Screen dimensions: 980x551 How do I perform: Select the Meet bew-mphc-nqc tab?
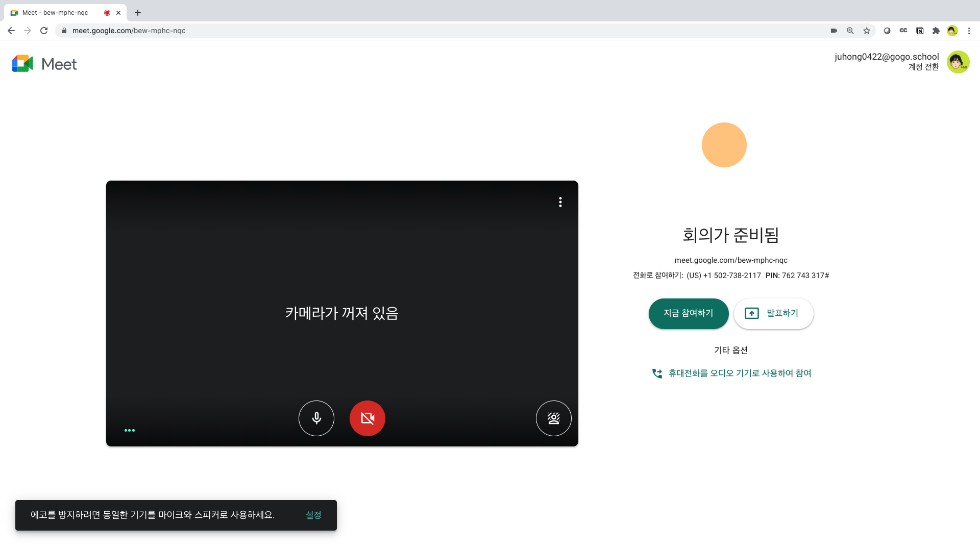click(x=55, y=13)
